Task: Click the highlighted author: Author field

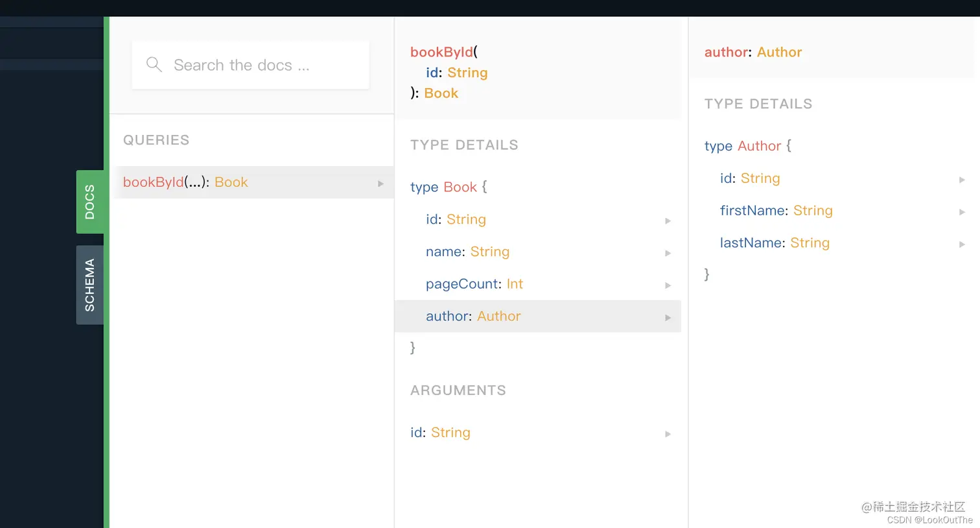Action: point(473,316)
